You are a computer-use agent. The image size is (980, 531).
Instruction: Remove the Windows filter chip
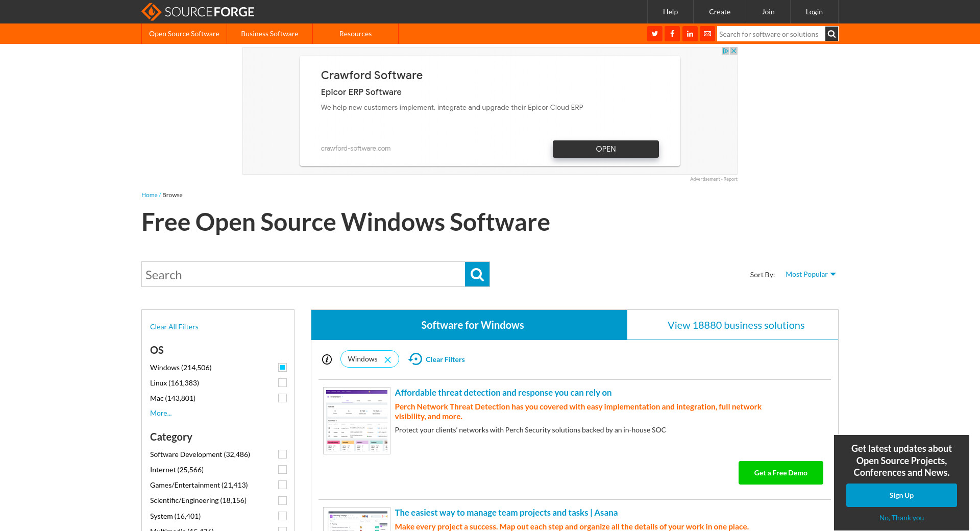point(388,359)
